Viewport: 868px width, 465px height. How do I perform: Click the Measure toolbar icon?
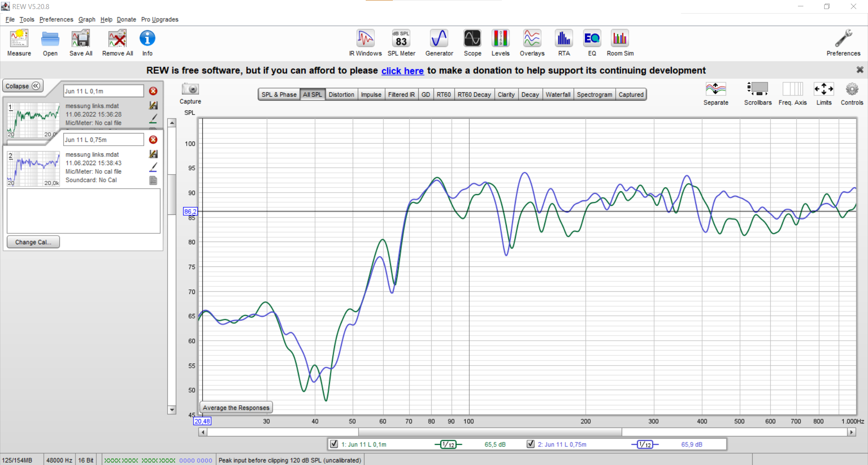19,43
